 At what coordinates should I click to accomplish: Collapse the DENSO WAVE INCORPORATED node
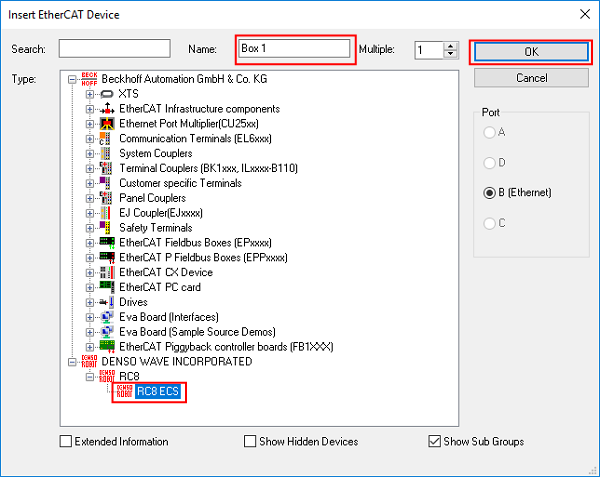pos(73,361)
